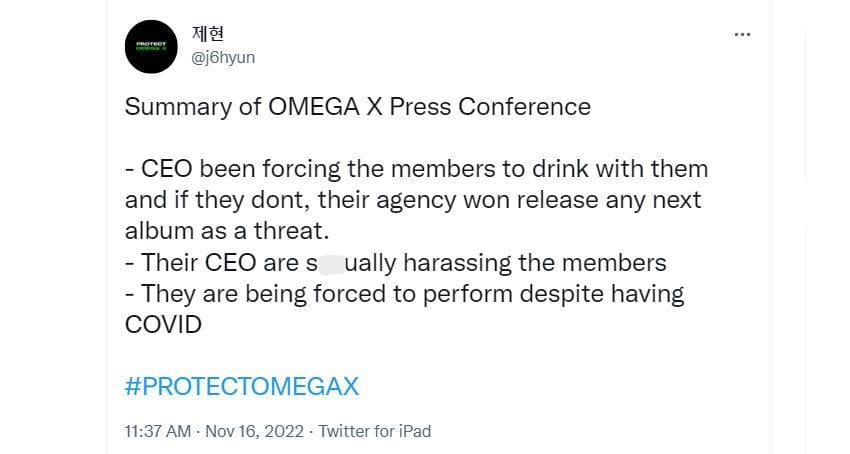
Task: Open the #PROTECTOMEGAX hashtag
Action: [241, 387]
